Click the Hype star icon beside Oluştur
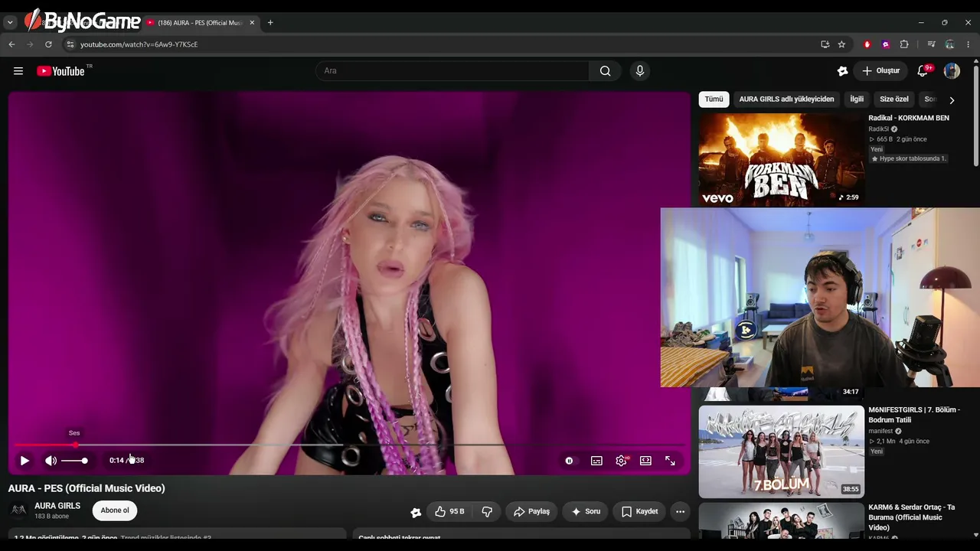The image size is (980, 551). [x=842, y=71]
